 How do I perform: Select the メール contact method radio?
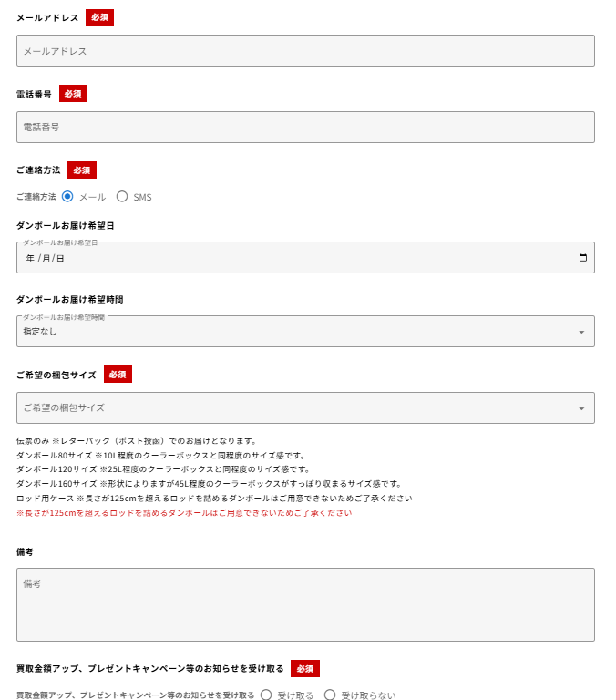click(x=67, y=197)
